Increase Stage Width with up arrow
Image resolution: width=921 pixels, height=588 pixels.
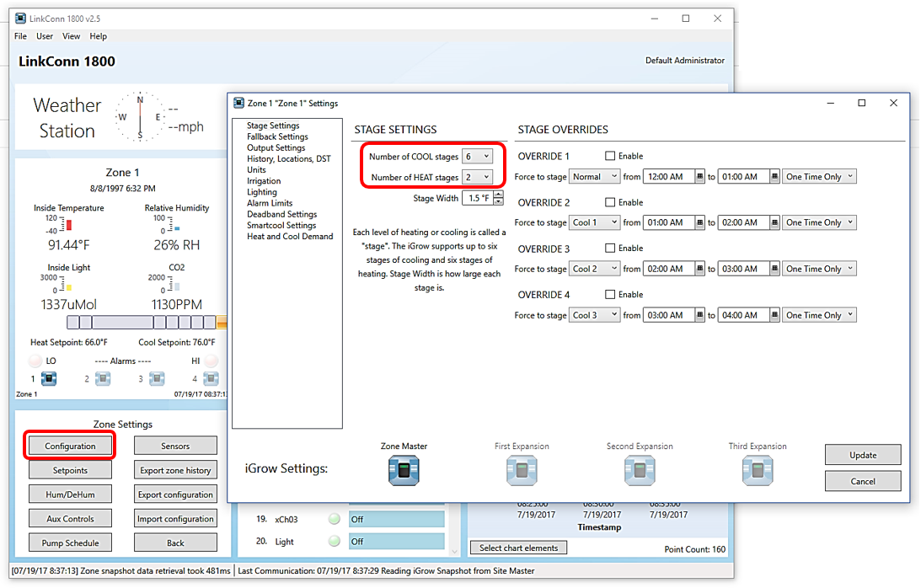[499, 195]
